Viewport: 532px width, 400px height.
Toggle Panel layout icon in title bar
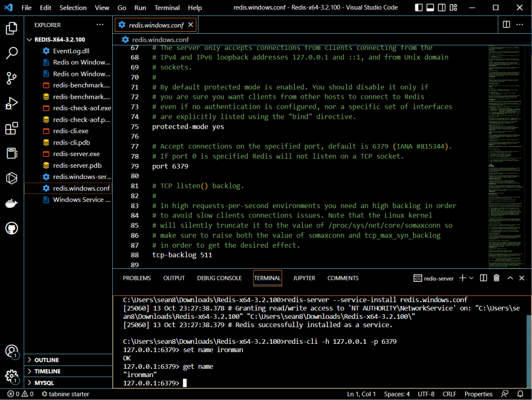430,7
